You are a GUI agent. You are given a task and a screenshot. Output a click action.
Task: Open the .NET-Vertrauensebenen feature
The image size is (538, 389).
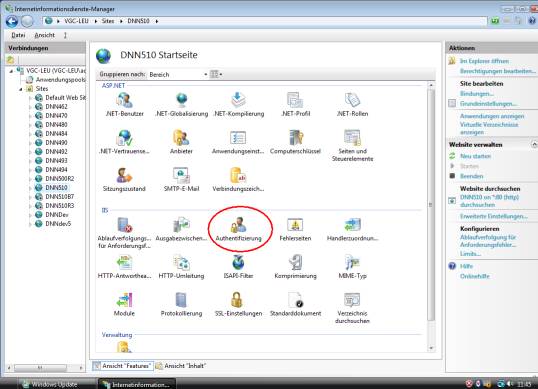pos(124,142)
